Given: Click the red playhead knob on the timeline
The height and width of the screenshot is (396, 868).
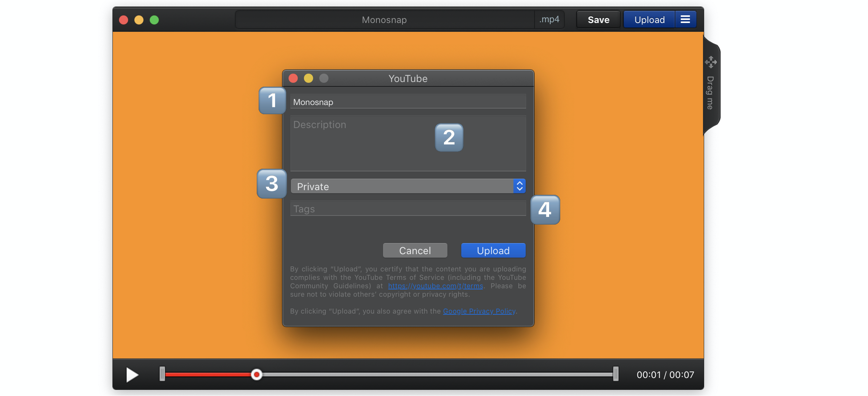Looking at the screenshot, I should [x=257, y=375].
